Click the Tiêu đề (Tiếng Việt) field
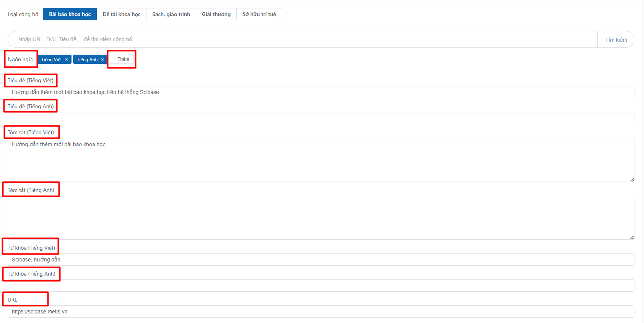This screenshot has height=323, width=644. [x=320, y=92]
